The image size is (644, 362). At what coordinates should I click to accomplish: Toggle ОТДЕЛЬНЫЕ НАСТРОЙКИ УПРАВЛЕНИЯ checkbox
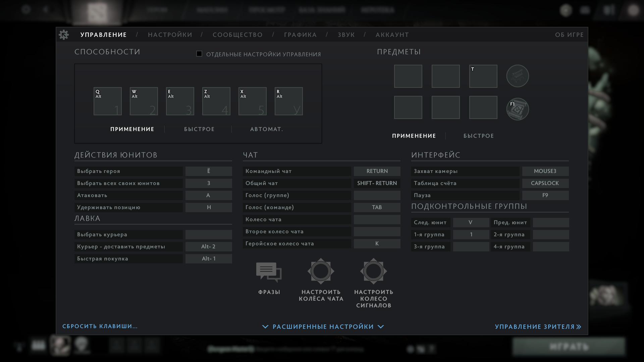click(x=199, y=54)
